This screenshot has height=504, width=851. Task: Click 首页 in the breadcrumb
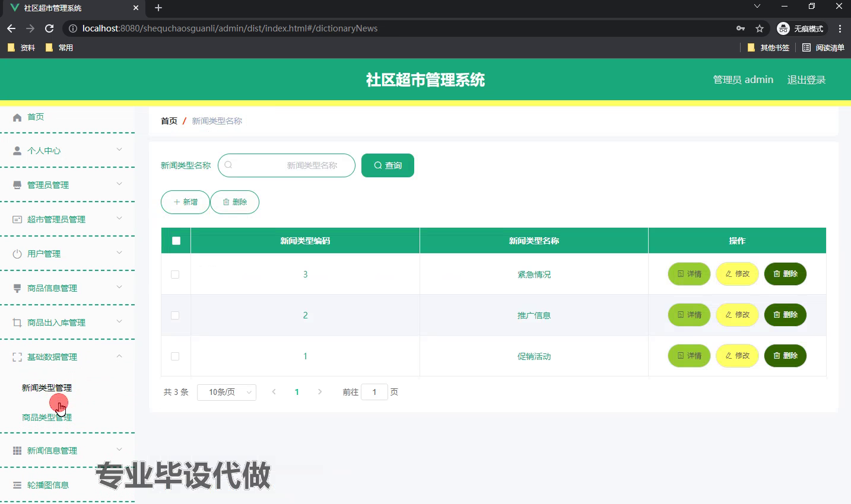point(169,121)
